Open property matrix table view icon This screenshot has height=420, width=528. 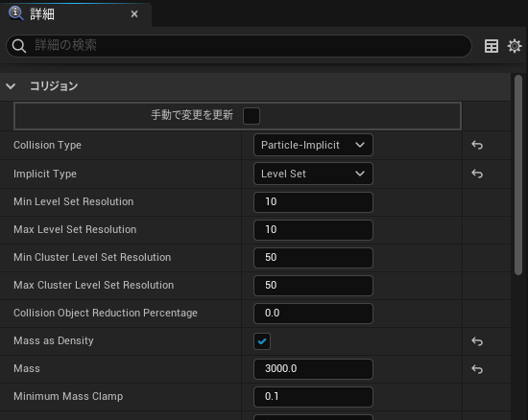tap(492, 46)
